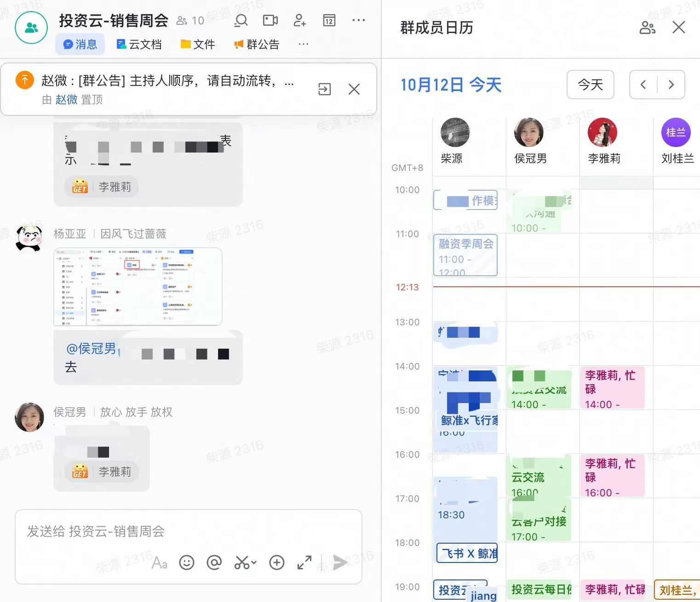Expand the message input to fullscreen
700x602 pixels.
click(304, 562)
